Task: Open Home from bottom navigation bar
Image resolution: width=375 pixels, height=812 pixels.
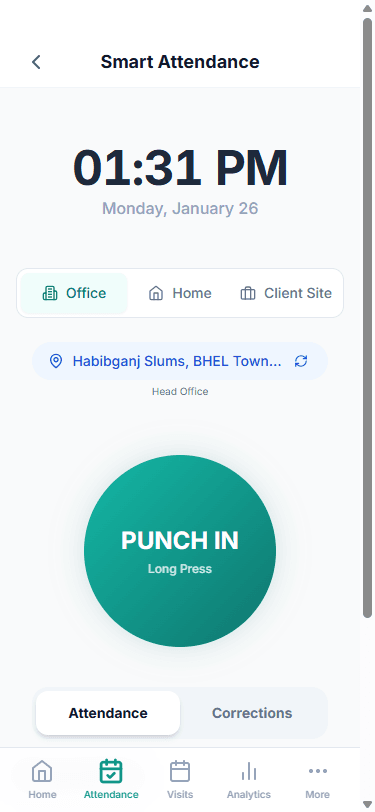Action: point(42,779)
